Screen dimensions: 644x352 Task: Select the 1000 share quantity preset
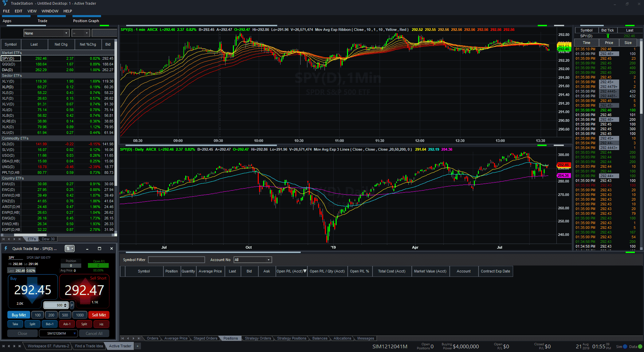(80, 315)
